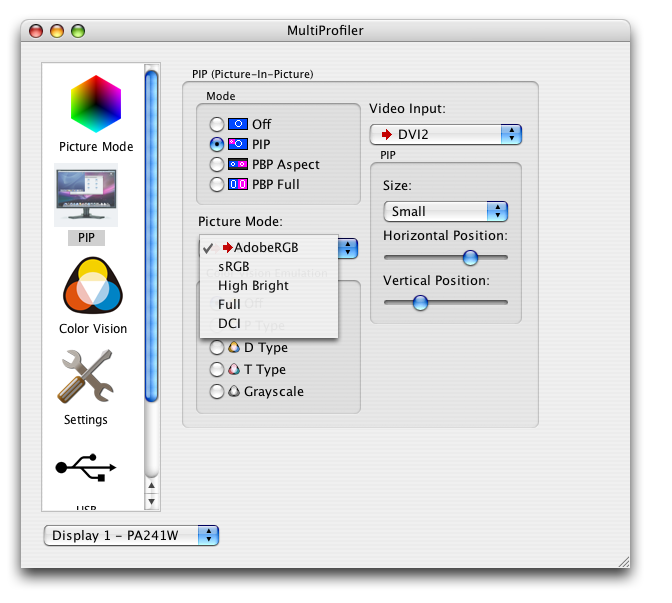
Task: Select PBP Aspect radio button
Action: coord(217,164)
